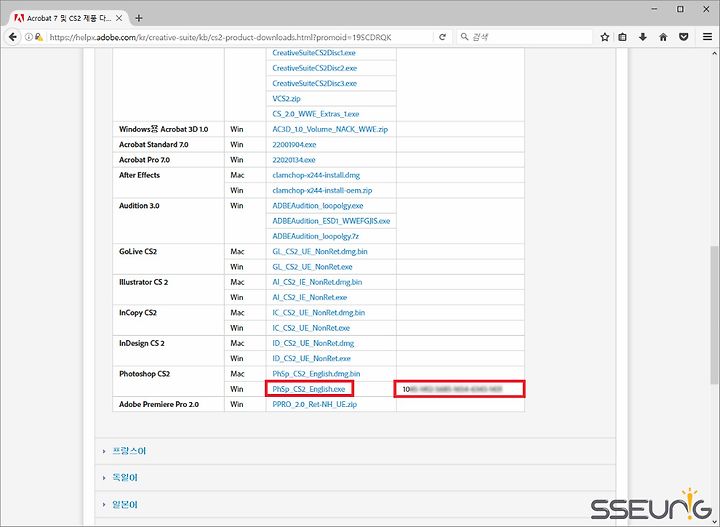Expand the 일본어 language section
The width and height of the screenshot is (720, 527).
tap(125, 505)
